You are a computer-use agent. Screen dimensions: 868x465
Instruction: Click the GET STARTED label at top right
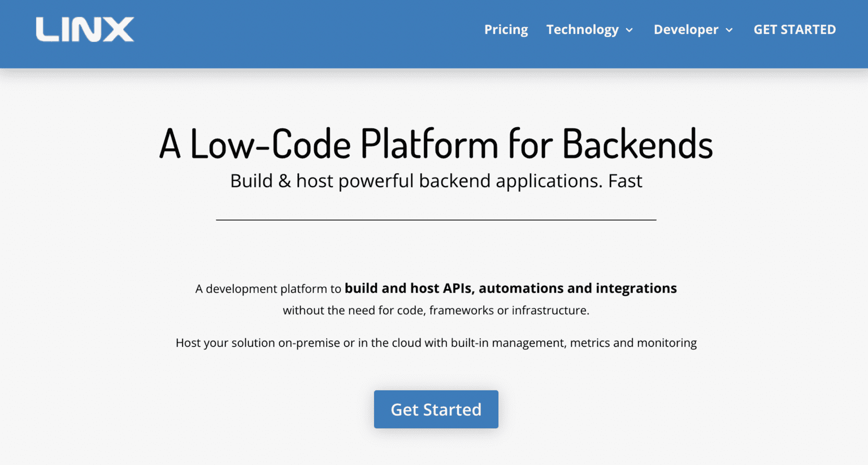click(x=795, y=29)
